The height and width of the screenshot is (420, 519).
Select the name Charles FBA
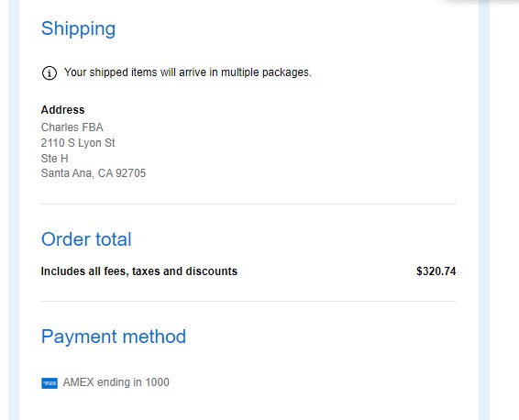pyautogui.click(x=72, y=127)
